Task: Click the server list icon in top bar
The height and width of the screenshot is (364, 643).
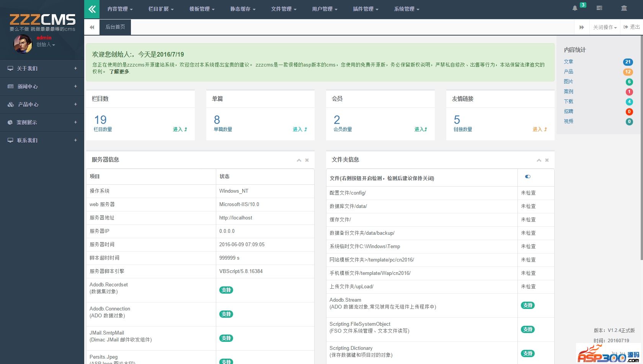Action: coord(599,8)
